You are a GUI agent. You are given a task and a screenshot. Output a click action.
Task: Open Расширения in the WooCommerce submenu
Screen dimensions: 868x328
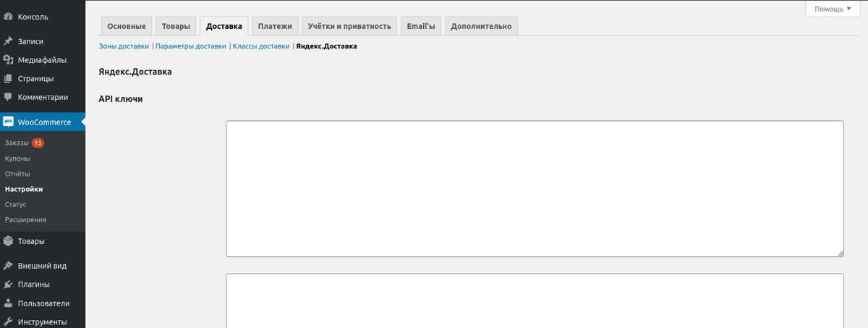(x=25, y=219)
